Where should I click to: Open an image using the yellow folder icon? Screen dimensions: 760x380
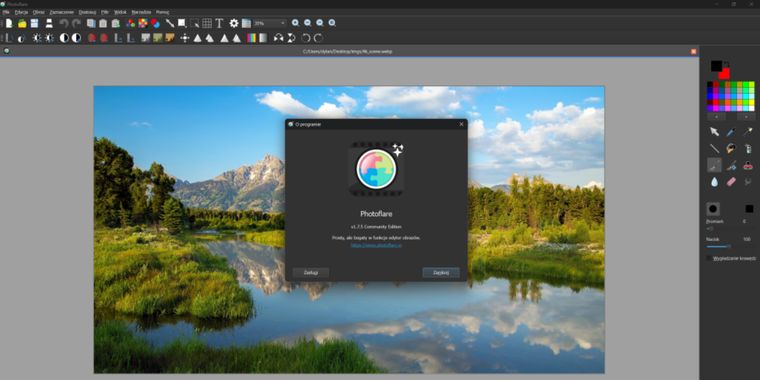point(22,23)
